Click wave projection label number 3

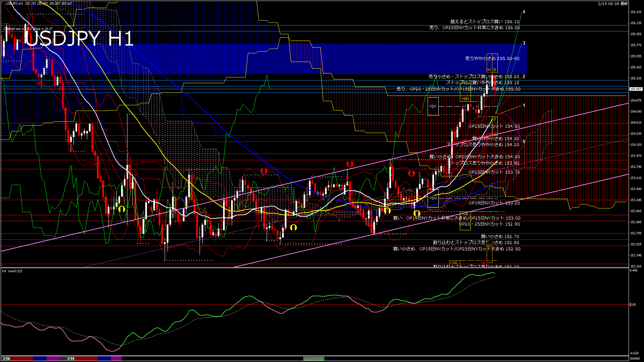[x=524, y=43]
